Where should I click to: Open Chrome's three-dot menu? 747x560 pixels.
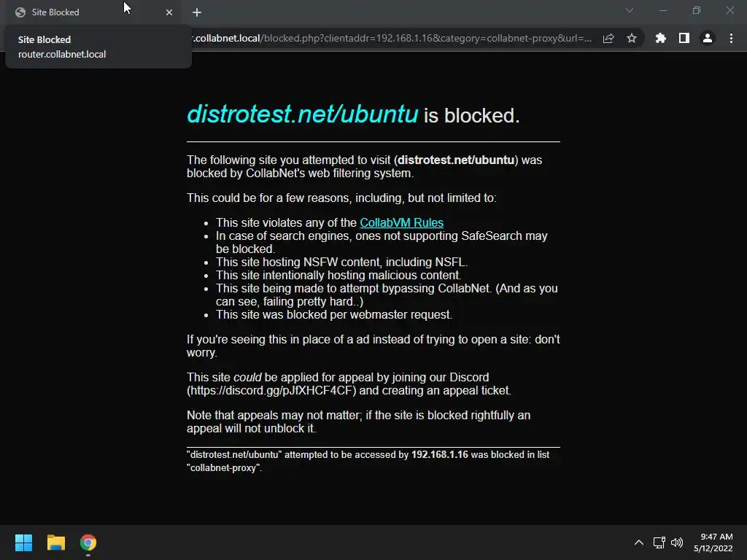click(731, 38)
